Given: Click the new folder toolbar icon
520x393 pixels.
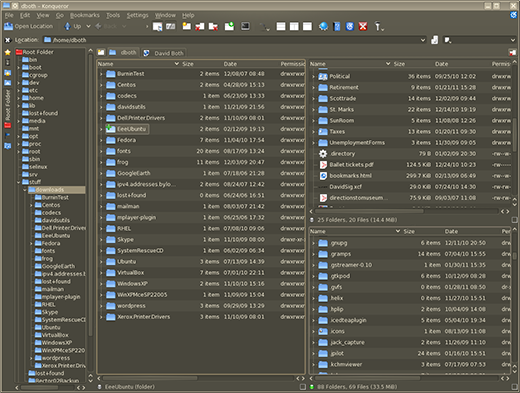Looking at the screenshot, I should (187, 26).
